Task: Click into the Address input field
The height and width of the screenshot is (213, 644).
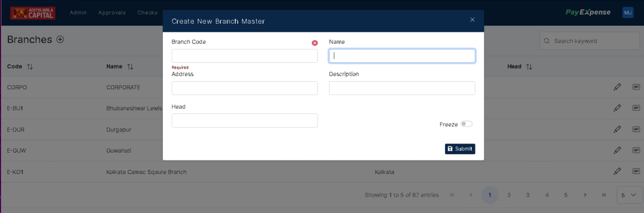Action: click(244, 88)
